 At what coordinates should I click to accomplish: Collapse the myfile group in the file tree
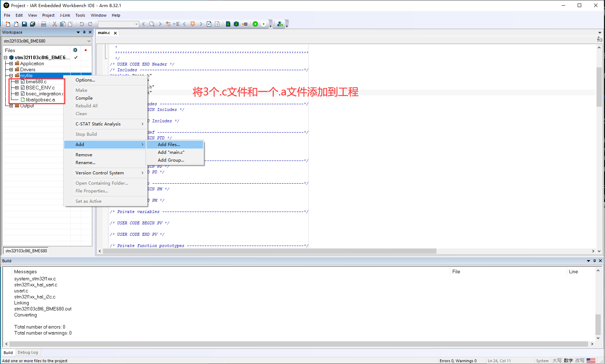11,75
